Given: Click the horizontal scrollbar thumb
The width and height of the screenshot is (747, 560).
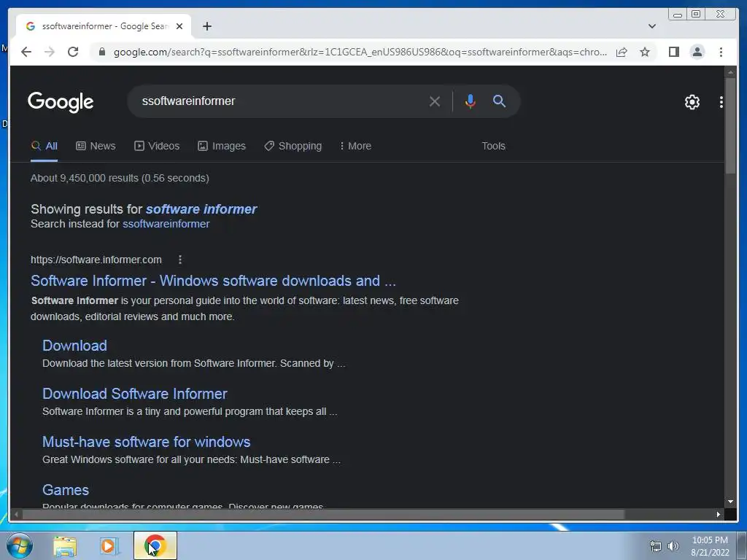Looking at the screenshot, I should point(323,514).
